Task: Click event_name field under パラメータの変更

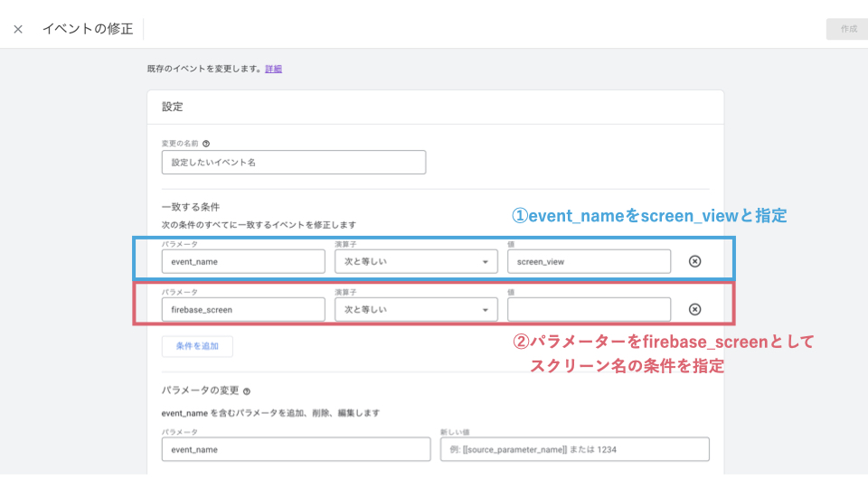Action: tap(296, 449)
